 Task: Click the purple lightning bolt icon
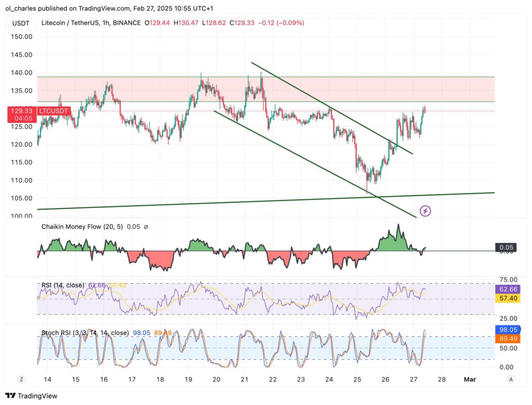pyautogui.click(x=425, y=211)
